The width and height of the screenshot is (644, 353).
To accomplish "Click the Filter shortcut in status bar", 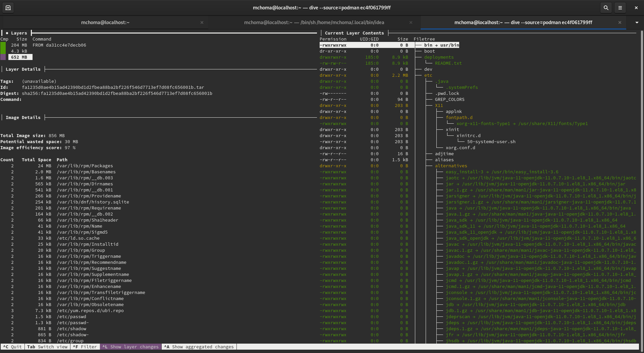I will pyautogui.click(x=85, y=347).
